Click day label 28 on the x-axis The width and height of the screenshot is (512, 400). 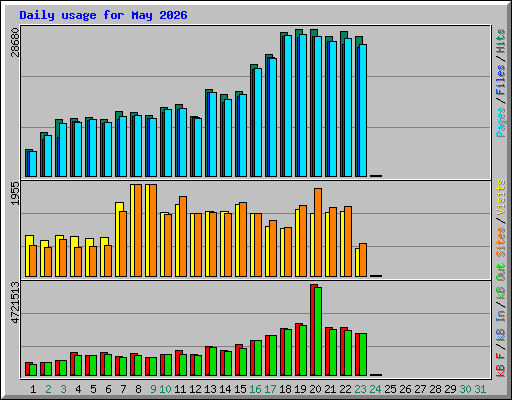(x=435, y=389)
